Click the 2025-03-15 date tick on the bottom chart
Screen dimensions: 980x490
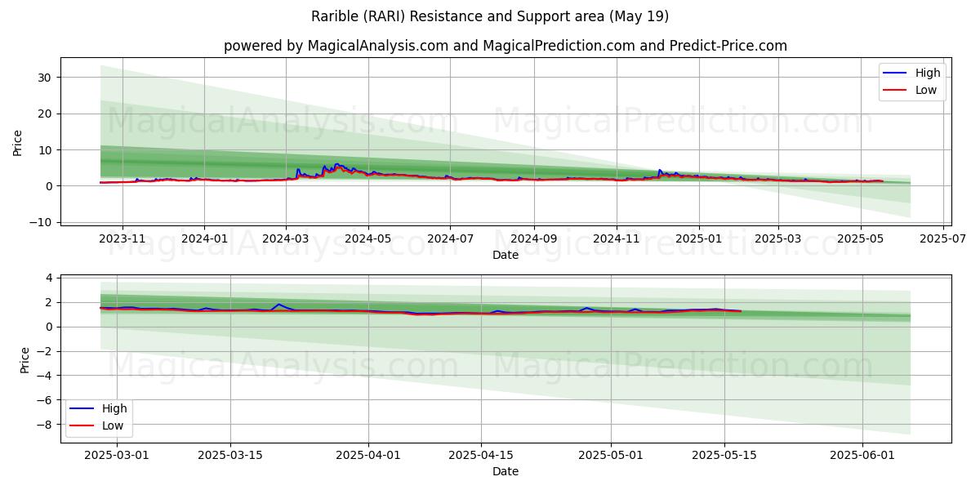click(230, 457)
